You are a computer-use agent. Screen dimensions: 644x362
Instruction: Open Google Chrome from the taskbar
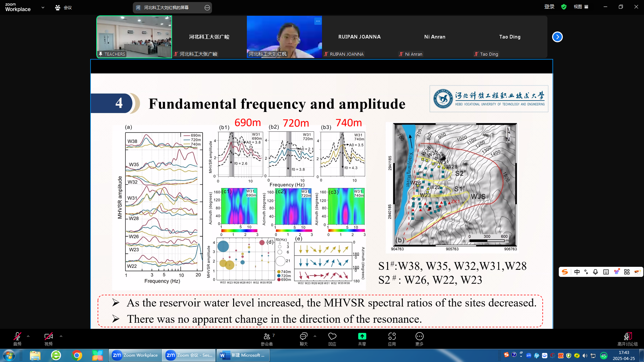coord(77,355)
